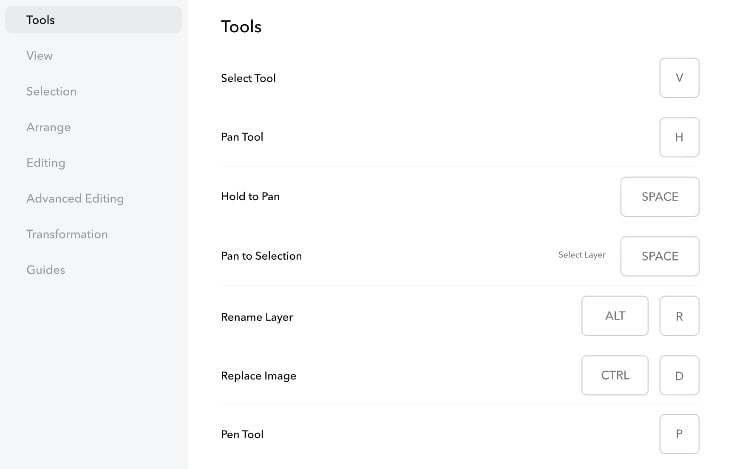The image size is (731, 469).
Task: Click the V key for Select Tool
Action: pyautogui.click(x=679, y=78)
